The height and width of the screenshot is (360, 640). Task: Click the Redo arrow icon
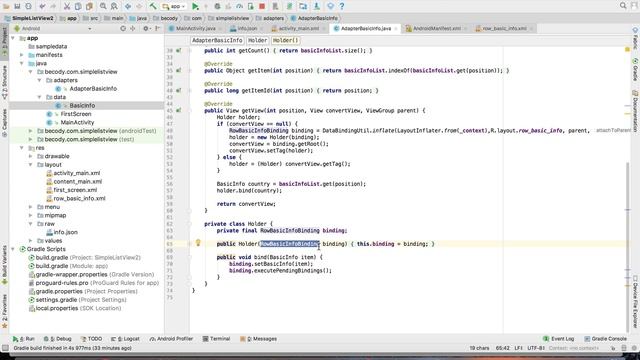53,6
